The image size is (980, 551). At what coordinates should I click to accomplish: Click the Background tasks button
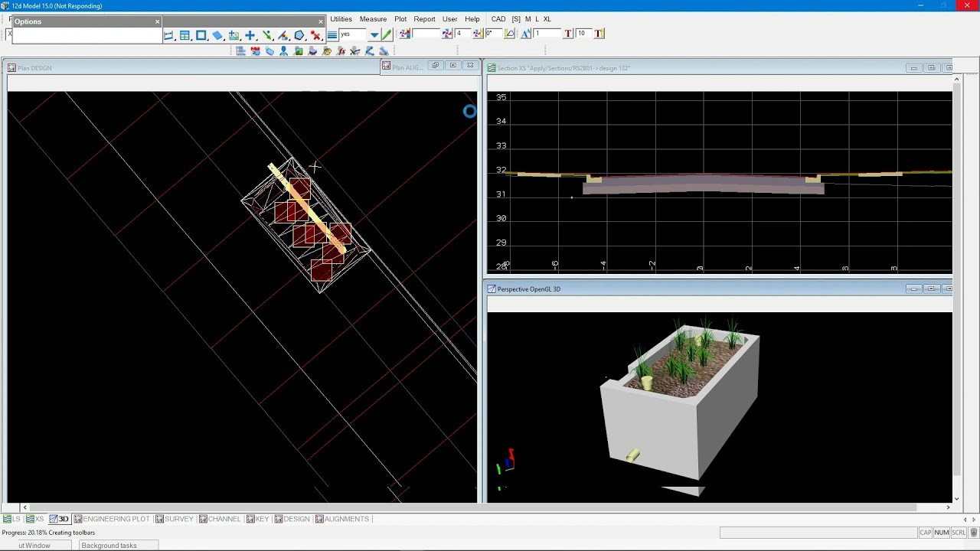[119, 546]
